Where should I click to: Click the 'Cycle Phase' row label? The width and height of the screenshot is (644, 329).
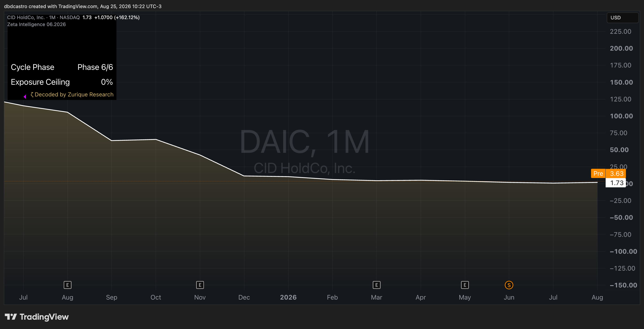[33, 67]
